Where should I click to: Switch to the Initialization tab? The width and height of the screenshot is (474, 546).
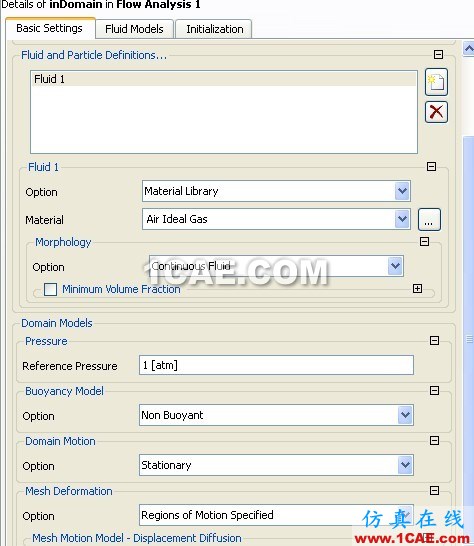(214, 29)
